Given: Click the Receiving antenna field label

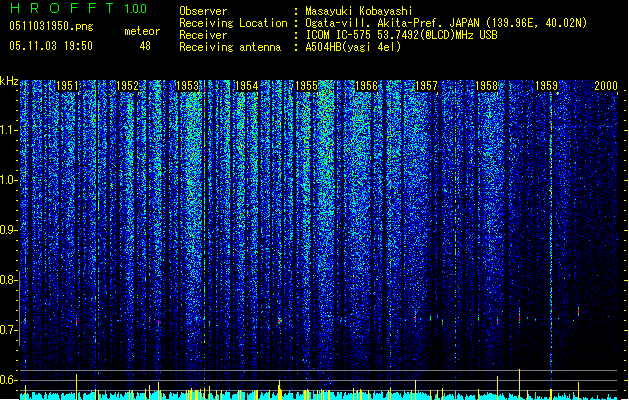Looking at the screenshot, I should tap(230, 47).
